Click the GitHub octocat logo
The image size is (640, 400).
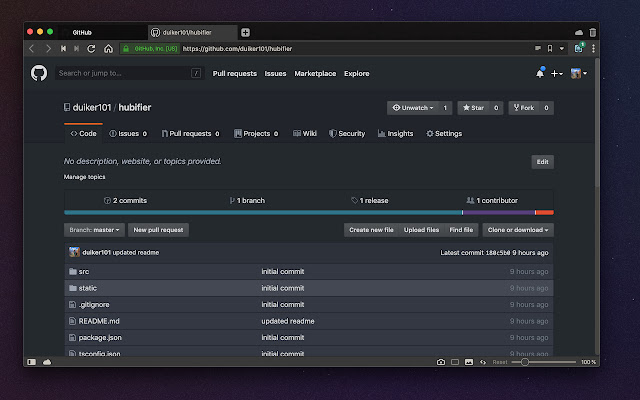39,73
